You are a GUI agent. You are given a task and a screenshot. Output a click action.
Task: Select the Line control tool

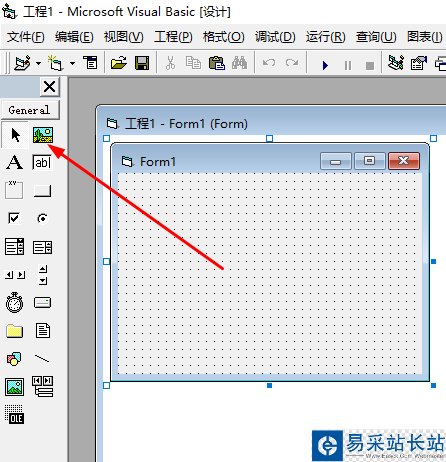(42, 359)
